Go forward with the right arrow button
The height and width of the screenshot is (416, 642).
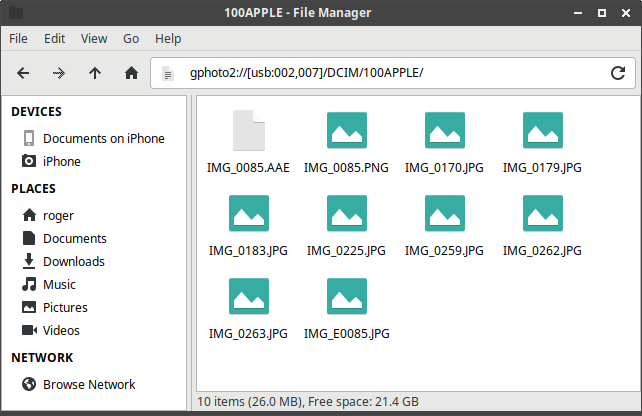click(59, 73)
